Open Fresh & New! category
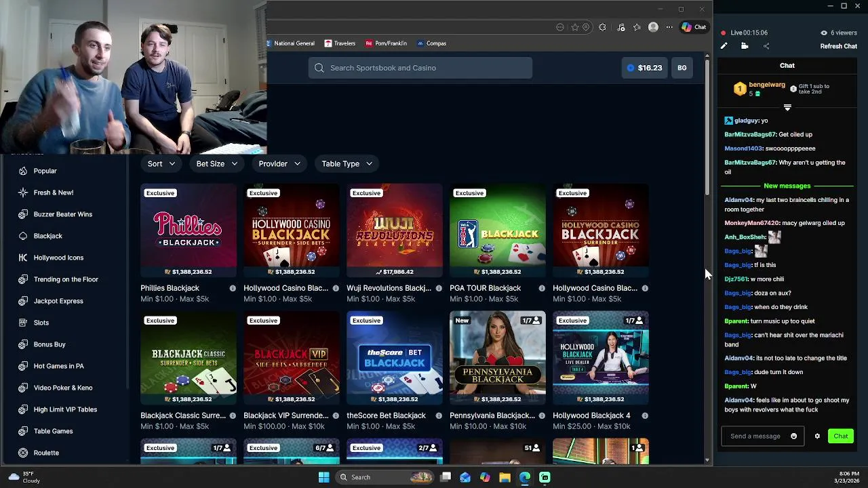Viewport: 868px width, 488px height. 53,192
